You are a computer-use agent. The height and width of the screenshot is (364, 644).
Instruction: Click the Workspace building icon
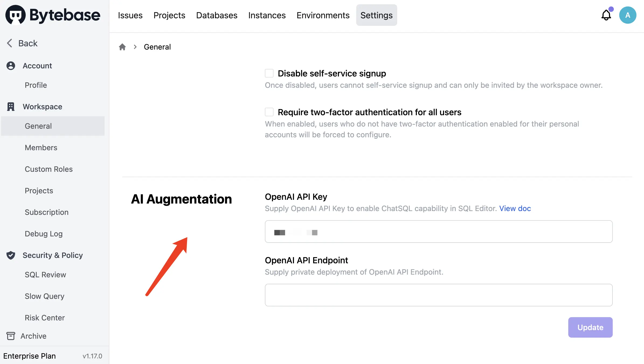pos(11,107)
